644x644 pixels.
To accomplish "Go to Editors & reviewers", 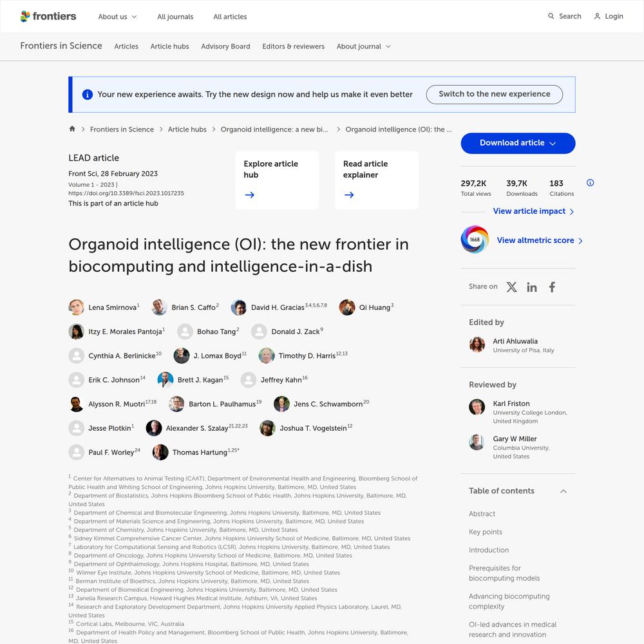I will point(293,46).
